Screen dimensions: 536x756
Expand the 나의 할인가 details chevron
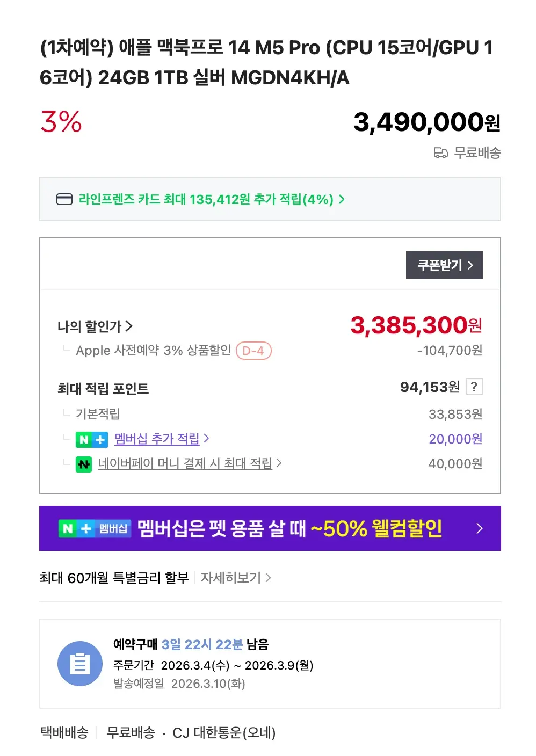coord(129,326)
